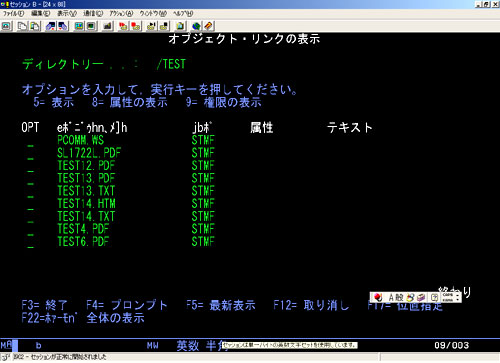
Task: Click the play macro arrow icon
Action: [152, 26]
